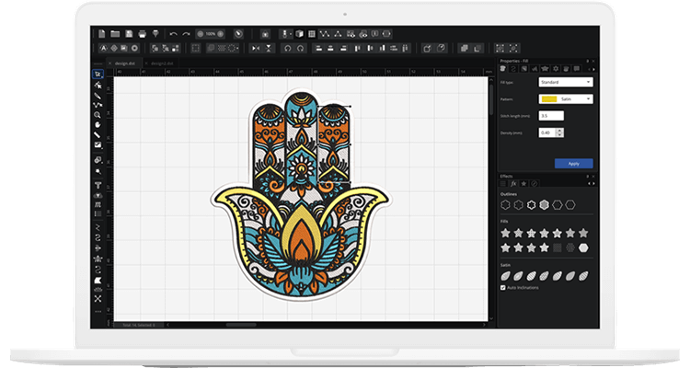Select the first leaf satin effect
The width and height of the screenshot is (690, 368).
(505, 276)
